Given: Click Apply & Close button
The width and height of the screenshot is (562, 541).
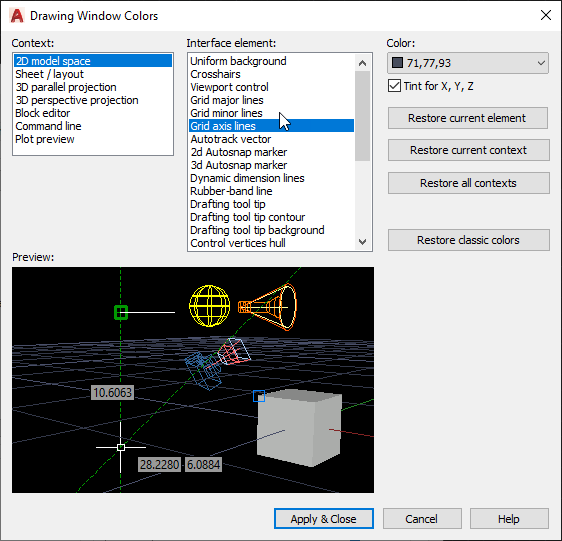Looking at the screenshot, I should coord(324,518).
